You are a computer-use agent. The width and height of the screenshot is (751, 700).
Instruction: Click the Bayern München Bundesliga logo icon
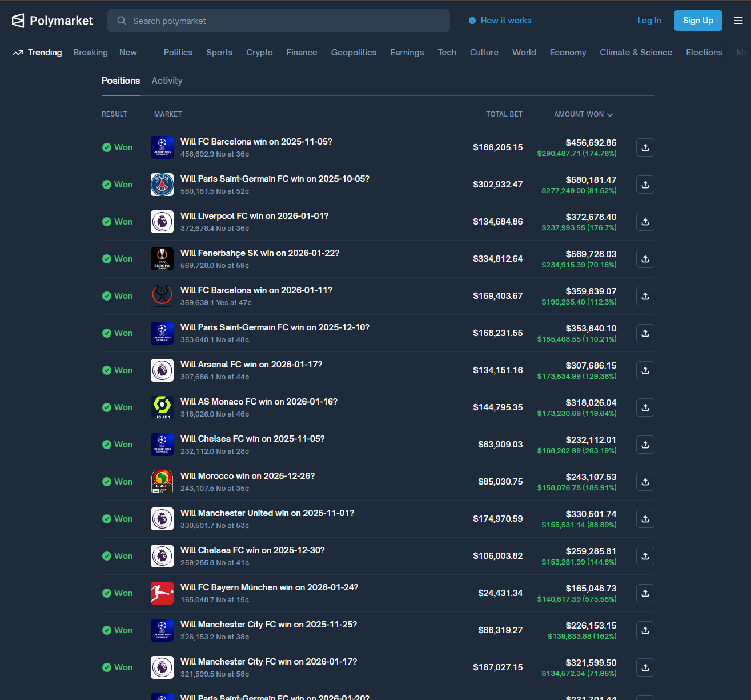[x=162, y=593]
